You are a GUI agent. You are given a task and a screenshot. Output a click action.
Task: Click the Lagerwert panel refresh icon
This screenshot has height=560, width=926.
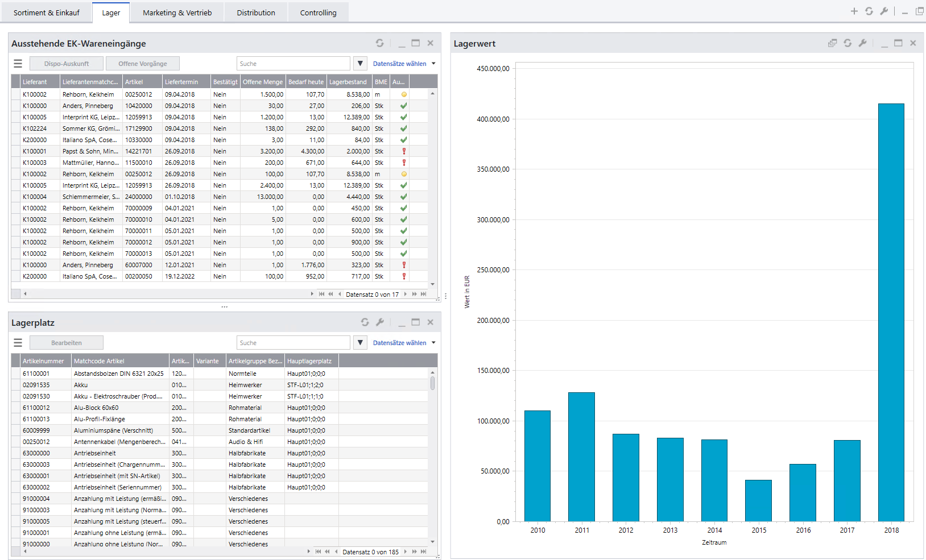(848, 43)
